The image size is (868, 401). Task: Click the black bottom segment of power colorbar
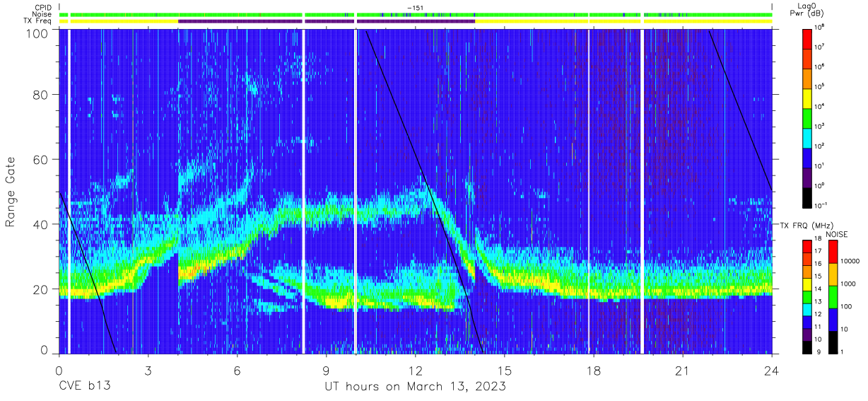pyautogui.click(x=809, y=197)
